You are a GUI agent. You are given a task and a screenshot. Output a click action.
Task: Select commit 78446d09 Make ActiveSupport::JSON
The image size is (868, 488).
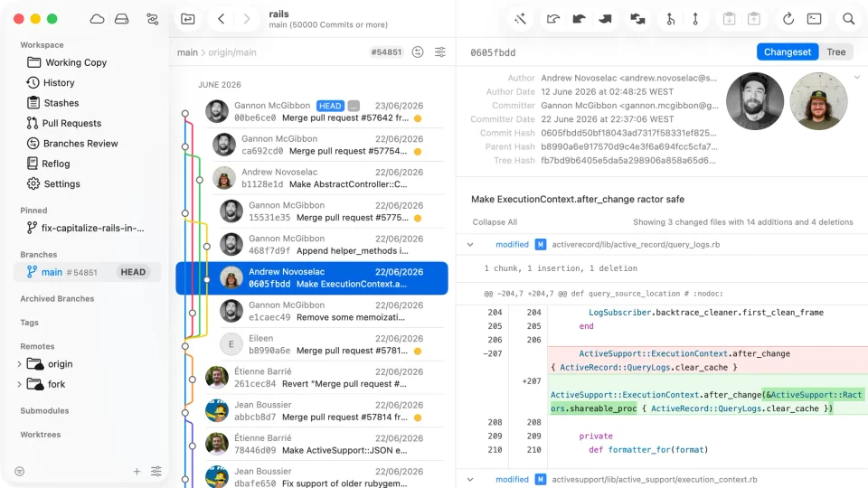[x=312, y=444]
